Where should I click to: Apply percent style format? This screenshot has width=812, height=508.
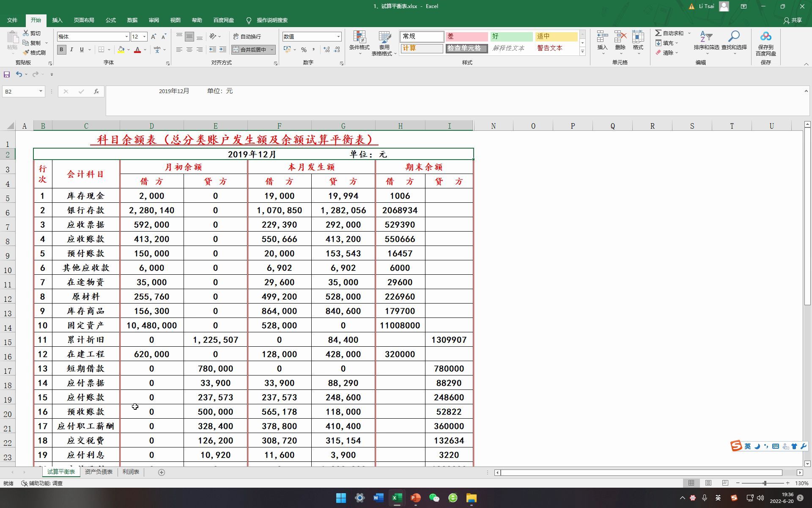click(304, 50)
